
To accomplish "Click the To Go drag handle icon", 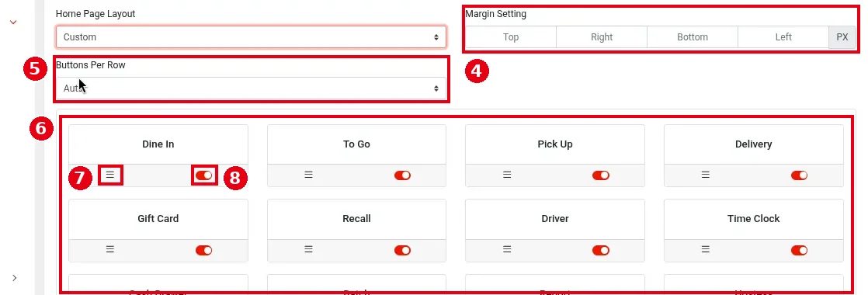I will click(x=308, y=175).
